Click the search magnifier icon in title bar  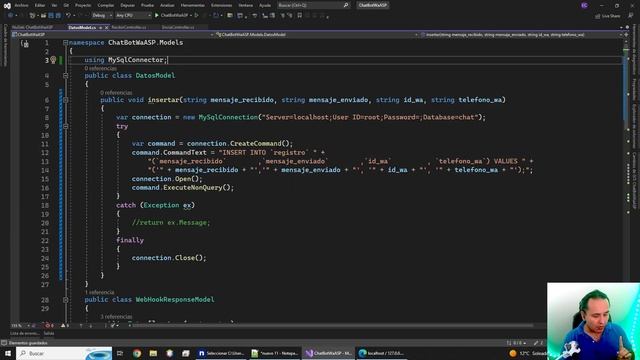tap(346, 5)
